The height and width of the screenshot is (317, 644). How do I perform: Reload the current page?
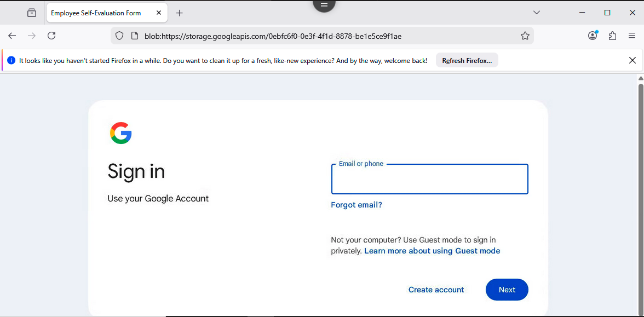click(x=51, y=36)
